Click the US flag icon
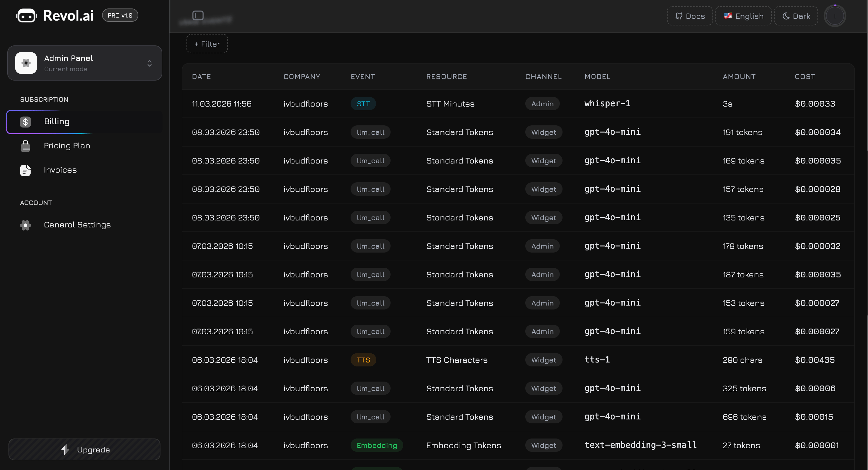The width and height of the screenshot is (868, 470). point(728,15)
